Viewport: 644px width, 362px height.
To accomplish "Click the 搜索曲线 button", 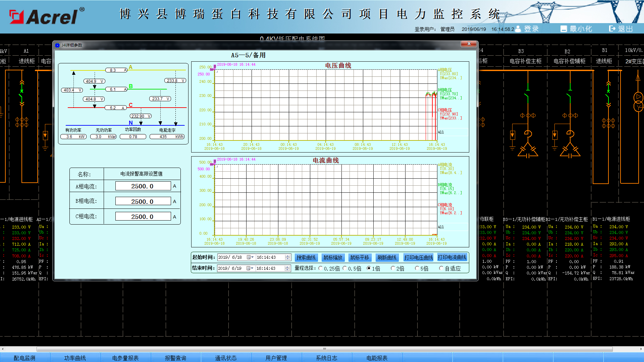I will point(306,257).
